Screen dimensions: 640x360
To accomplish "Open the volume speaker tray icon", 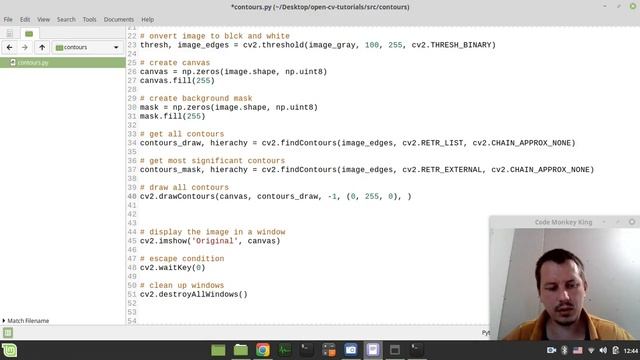I will (603, 350).
